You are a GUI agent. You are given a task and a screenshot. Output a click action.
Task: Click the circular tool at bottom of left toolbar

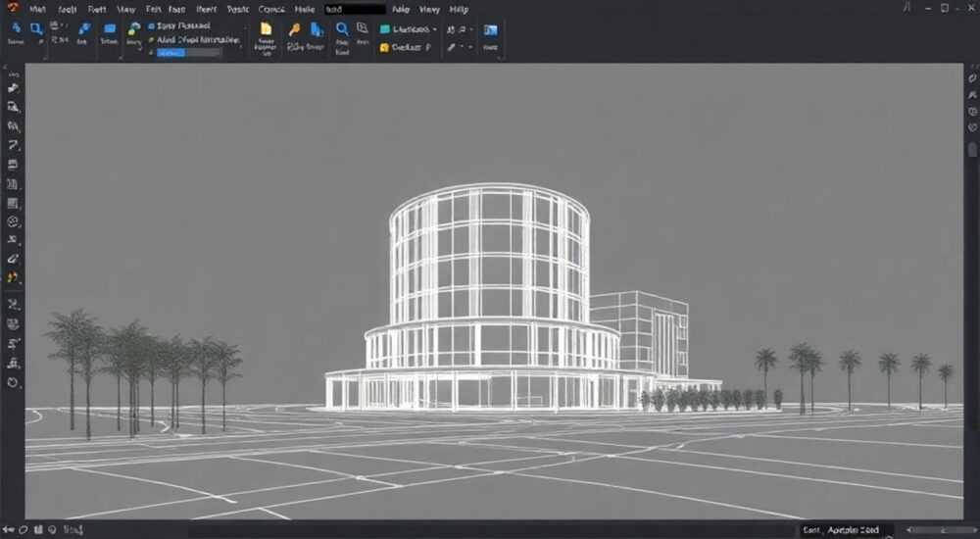[x=13, y=382]
